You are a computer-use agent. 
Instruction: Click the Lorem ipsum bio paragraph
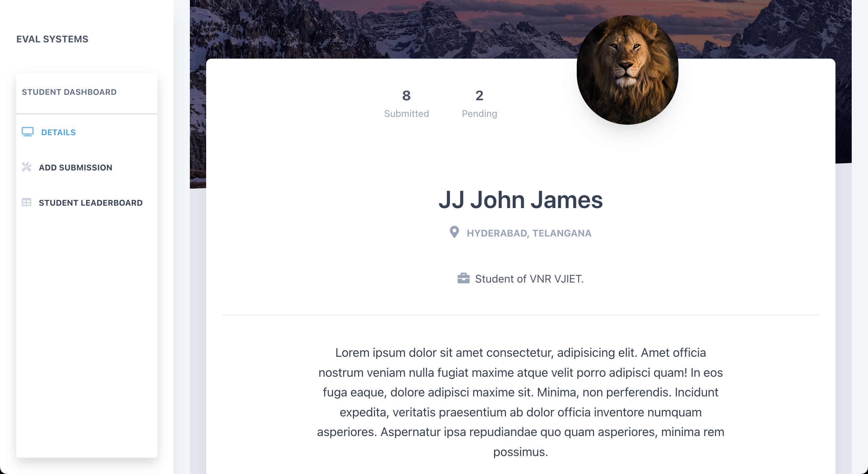coord(521,402)
